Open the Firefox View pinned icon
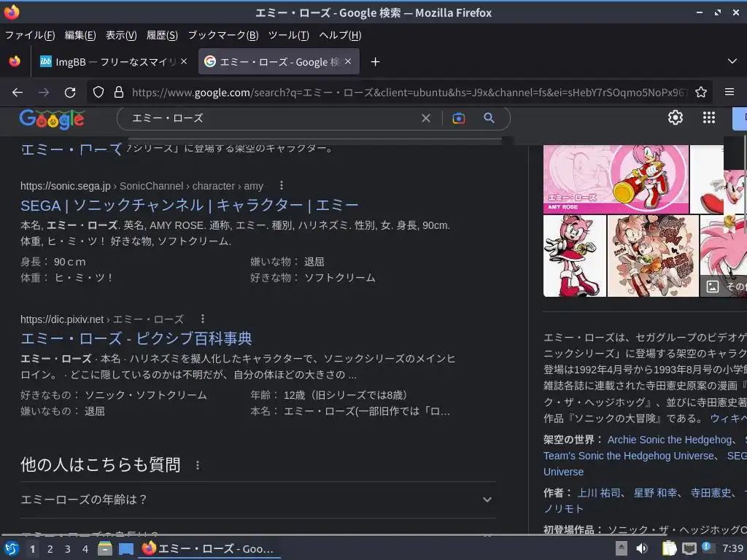This screenshot has width=747, height=560. 15,61
